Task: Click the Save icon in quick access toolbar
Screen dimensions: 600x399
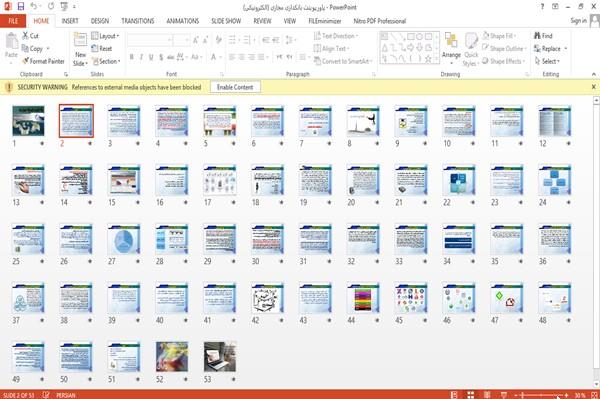Action: tap(21, 7)
